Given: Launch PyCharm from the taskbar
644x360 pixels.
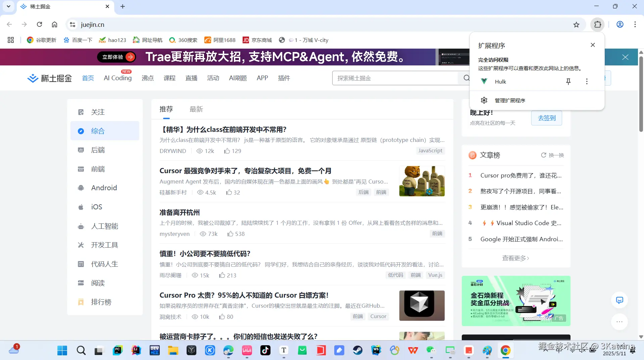Looking at the screenshot, I should click(x=117, y=351).
